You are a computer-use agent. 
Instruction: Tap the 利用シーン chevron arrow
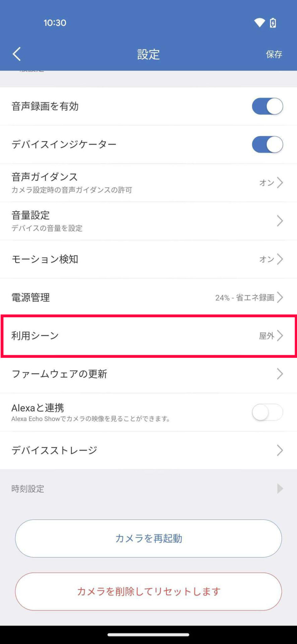pyautogui.click(x=280, y=336)
